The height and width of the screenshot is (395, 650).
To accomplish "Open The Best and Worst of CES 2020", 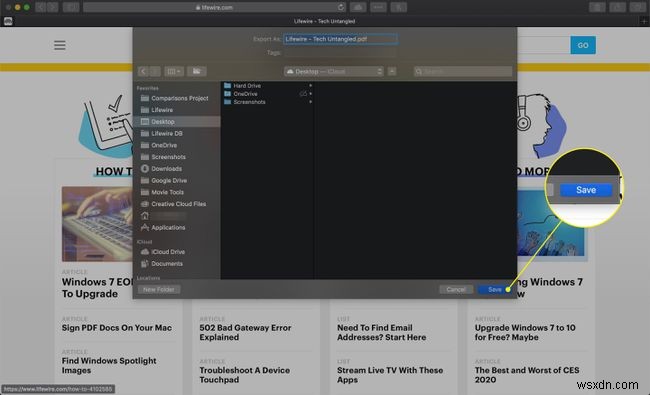I will click(527, 375).
